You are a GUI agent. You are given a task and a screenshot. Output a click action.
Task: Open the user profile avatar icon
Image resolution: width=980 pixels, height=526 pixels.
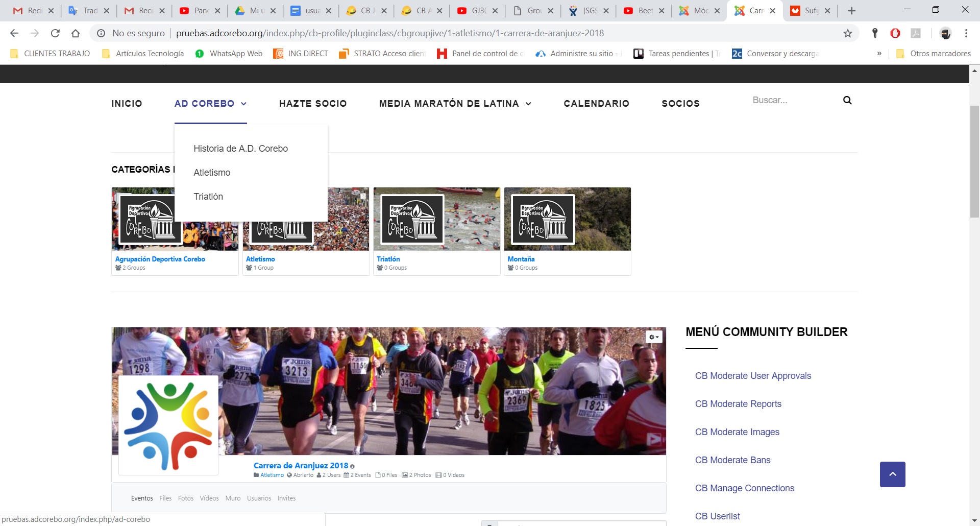(946, 33)
